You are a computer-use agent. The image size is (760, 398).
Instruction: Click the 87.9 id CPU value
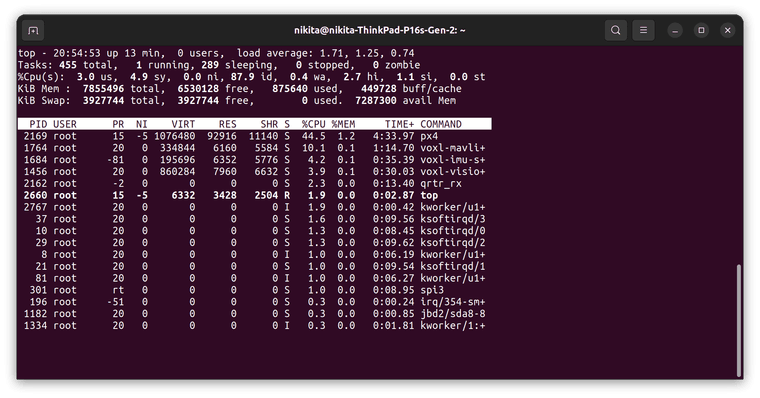coord(242,77)
